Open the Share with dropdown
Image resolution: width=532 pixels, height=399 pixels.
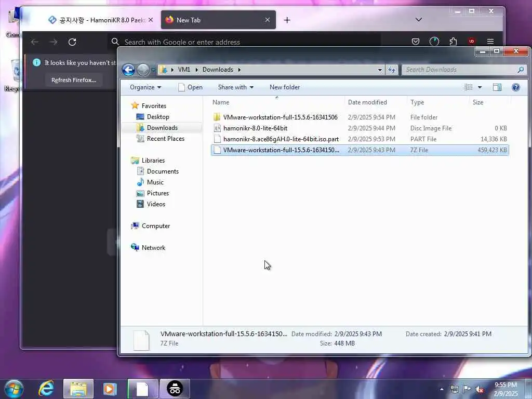click(235, 87)
